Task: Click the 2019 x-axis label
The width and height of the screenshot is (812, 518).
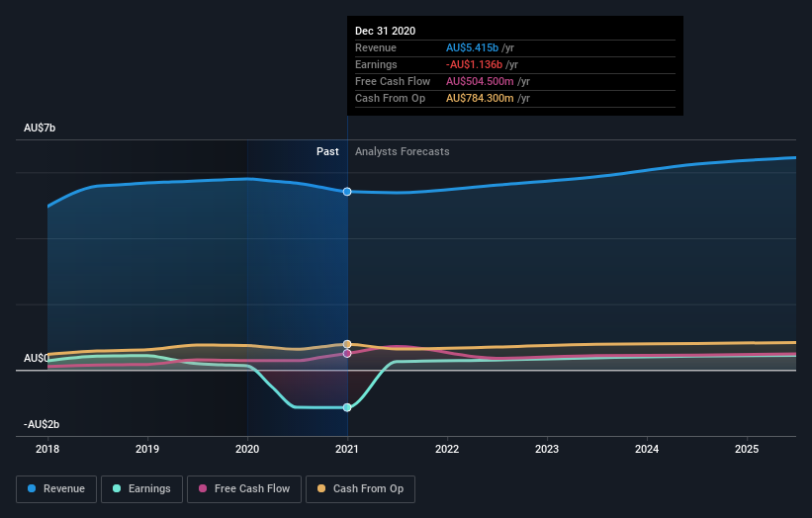Action: click(147, 449)
